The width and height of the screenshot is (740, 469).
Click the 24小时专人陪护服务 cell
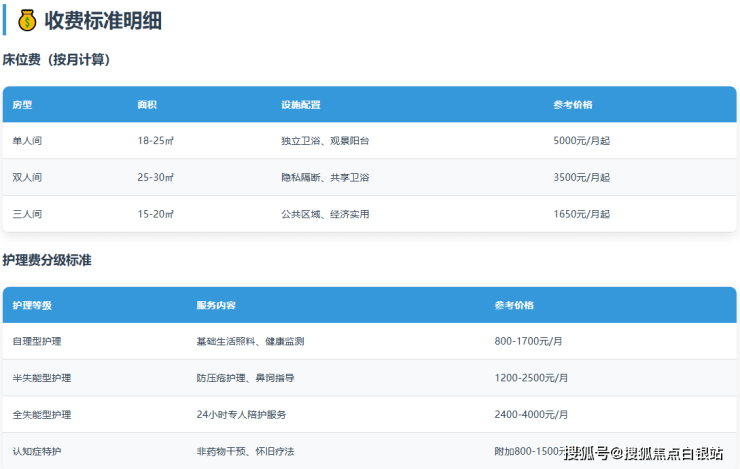[x=241, y=414]
